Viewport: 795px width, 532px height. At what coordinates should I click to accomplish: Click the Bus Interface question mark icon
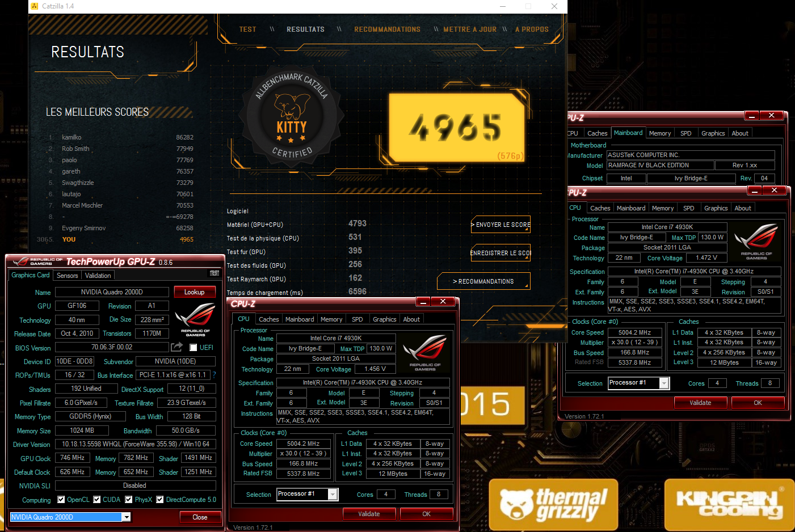coord(214,374)
